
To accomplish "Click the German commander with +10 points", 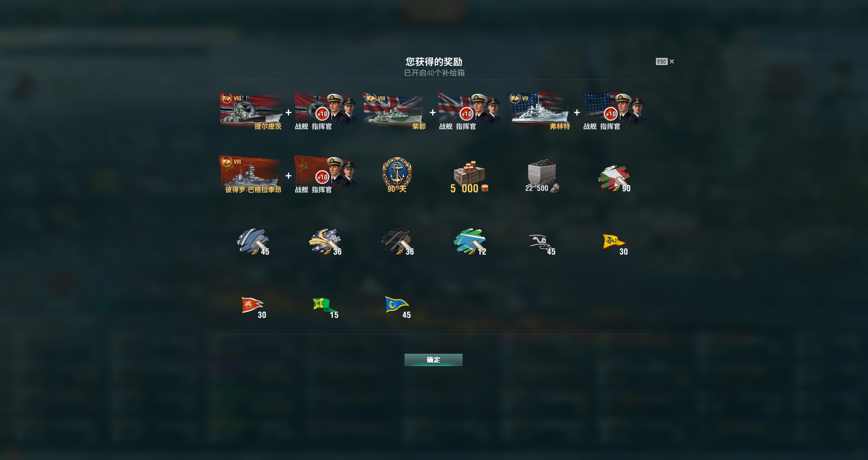I will pos(325,112).
